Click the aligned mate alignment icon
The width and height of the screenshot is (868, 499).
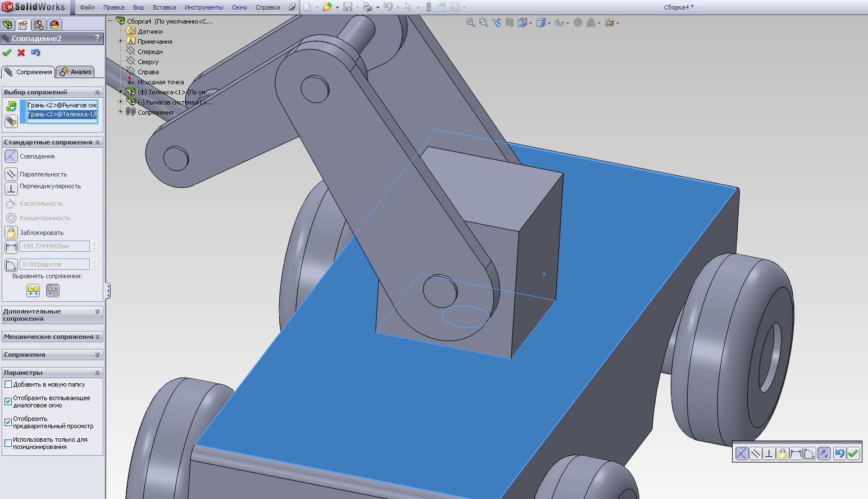point(33,291)
